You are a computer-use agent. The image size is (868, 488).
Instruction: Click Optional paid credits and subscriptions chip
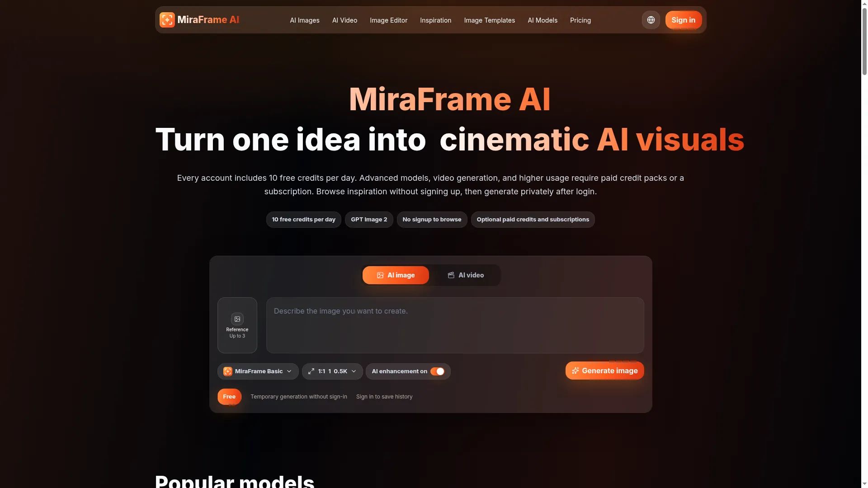(x=533, y=220)
